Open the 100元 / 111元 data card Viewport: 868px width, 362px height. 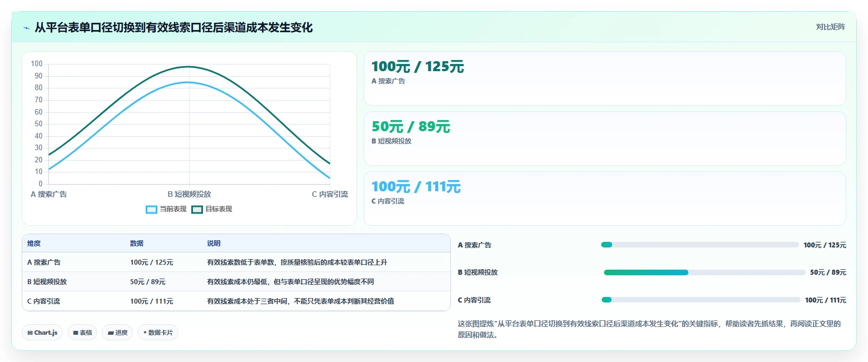pyautogui.click(x=604, y=199)
